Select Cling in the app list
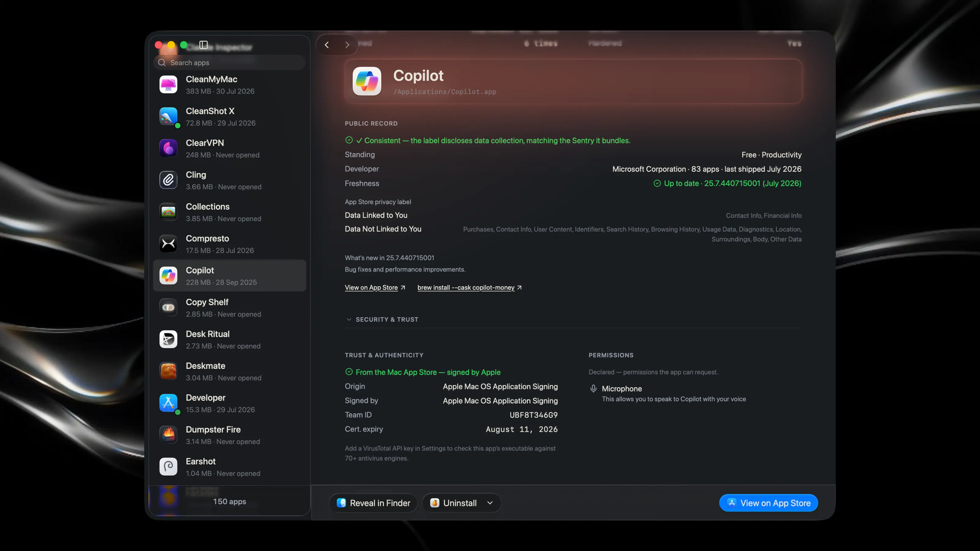Viewport: 980px width, 551px height. pyautogui.click(x=229, y=181)
